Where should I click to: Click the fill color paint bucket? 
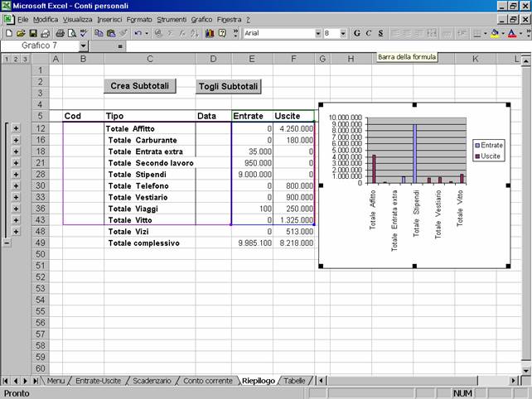494,33
